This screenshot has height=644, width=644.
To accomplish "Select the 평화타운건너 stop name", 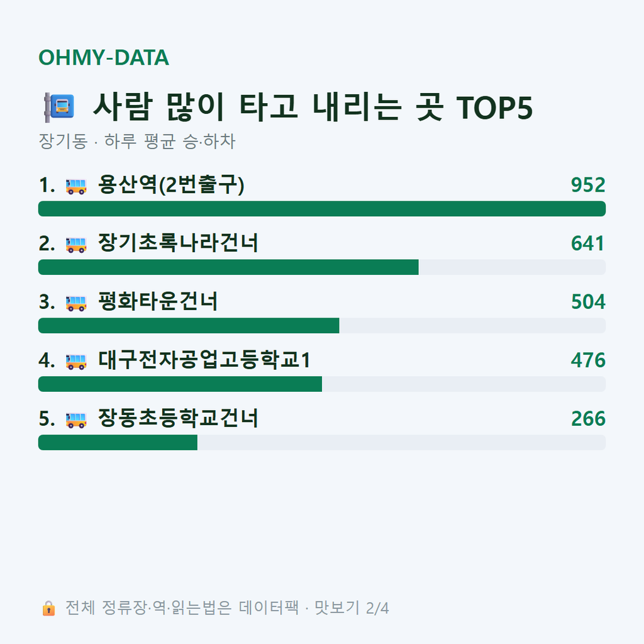I will pyautogui.click(x=158, y=301).
